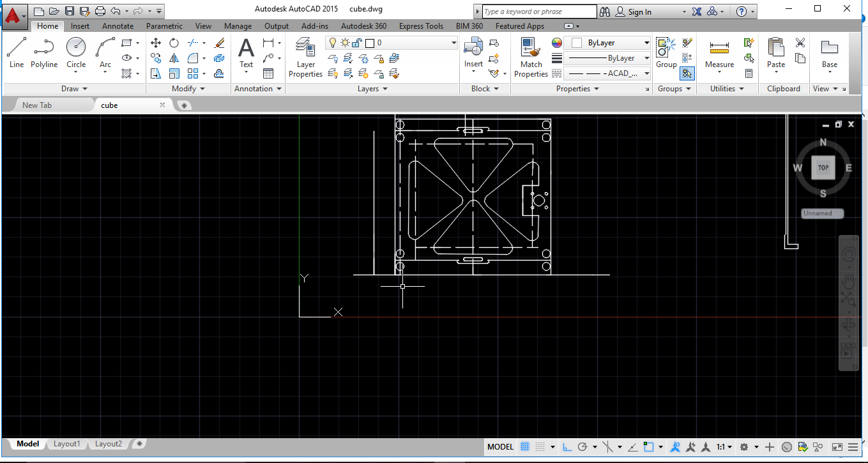Select the Mirror tool
Viewport: 868px width, 463px height.
(174, 58)
